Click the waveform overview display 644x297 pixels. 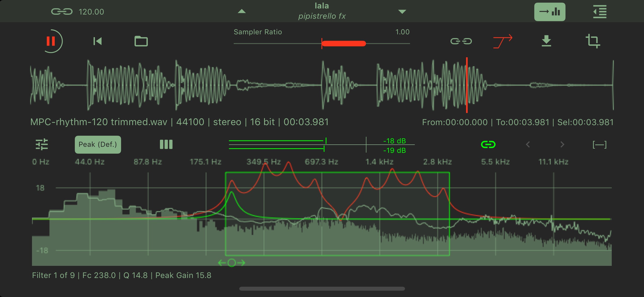[x=322, y=85]
